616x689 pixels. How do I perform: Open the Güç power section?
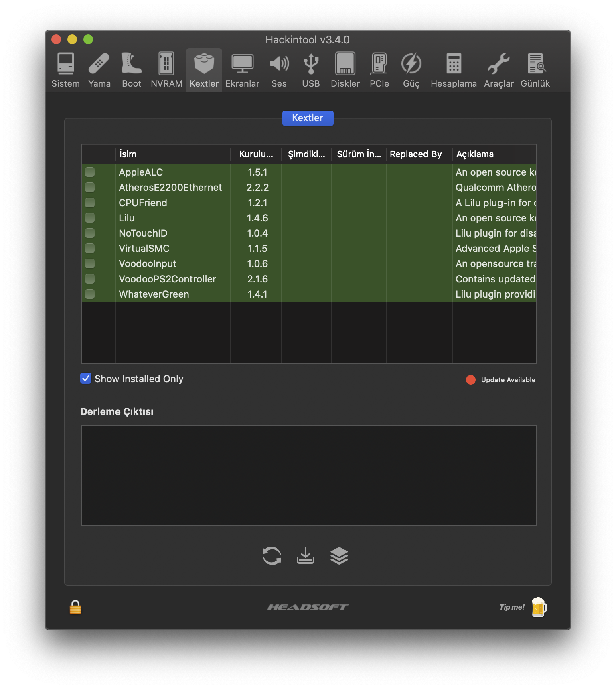(411, 70)
